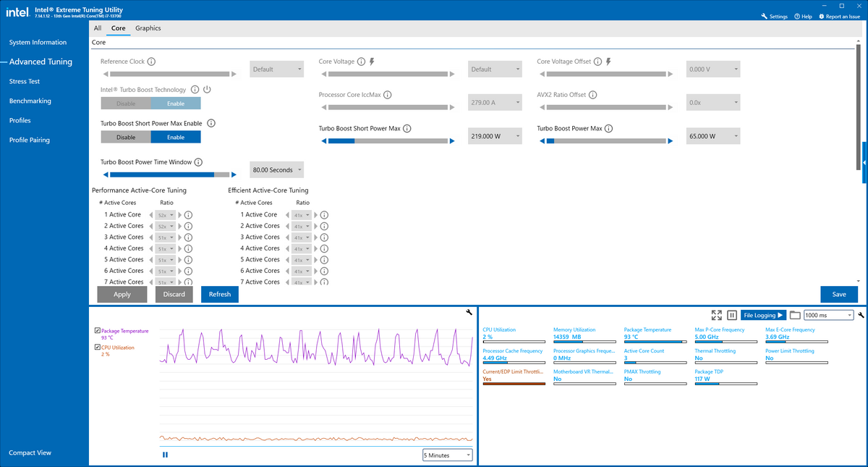
Task: Open System Information in sidebar
Action: click(38, 43)
